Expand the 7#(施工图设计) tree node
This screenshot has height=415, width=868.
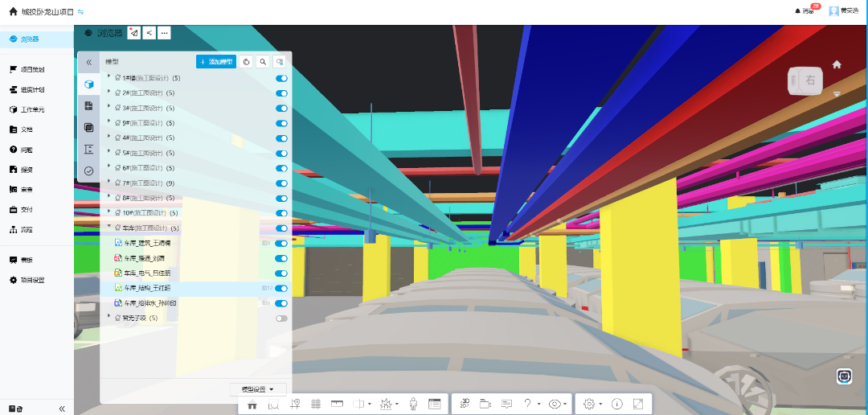tap(109, 183)
